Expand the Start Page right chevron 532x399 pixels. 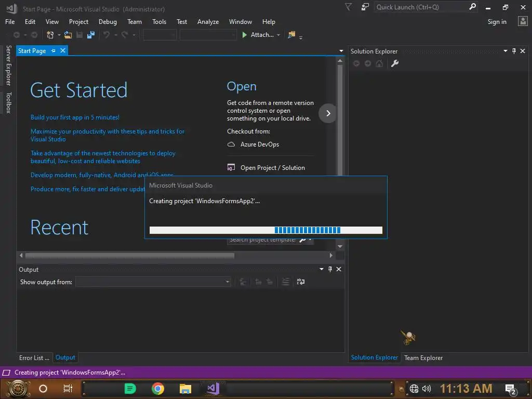[x=328, y=113]
